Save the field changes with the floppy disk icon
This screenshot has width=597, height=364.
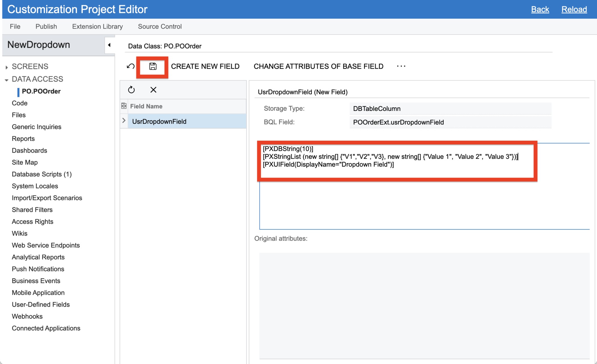coord(152,66)
